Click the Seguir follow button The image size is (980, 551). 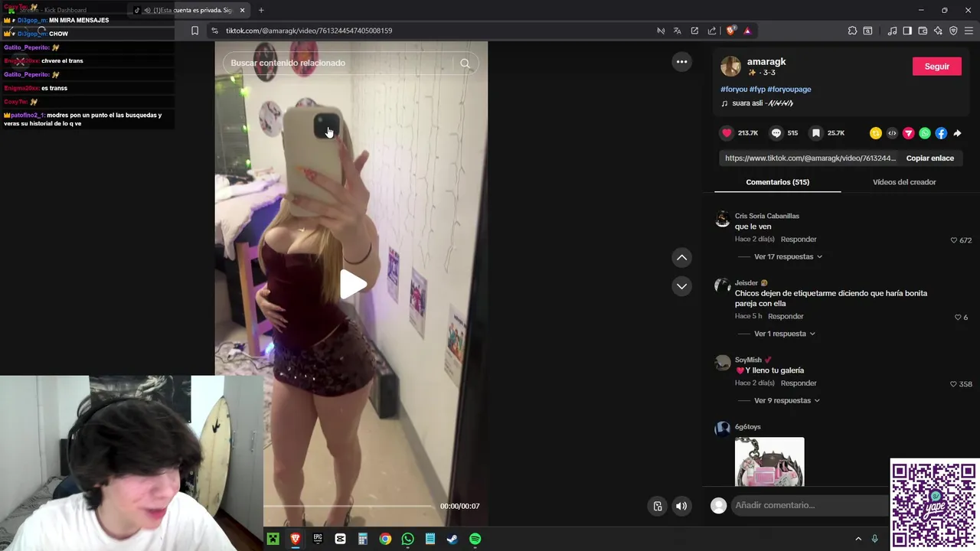(x=936, y=67)
